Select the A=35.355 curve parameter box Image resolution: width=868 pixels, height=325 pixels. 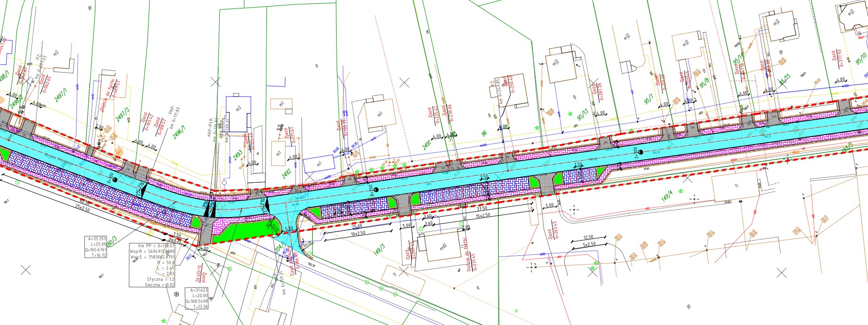click(96, 246)
